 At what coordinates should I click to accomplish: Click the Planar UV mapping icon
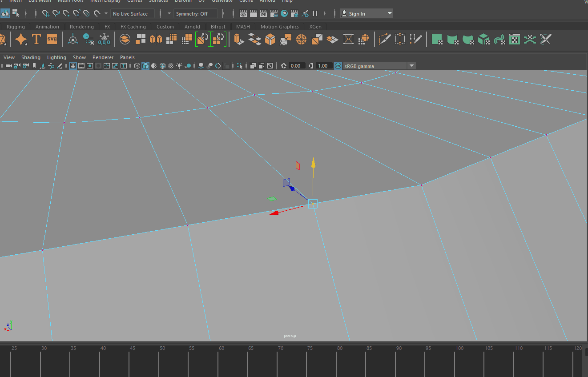tap(437, 39)
